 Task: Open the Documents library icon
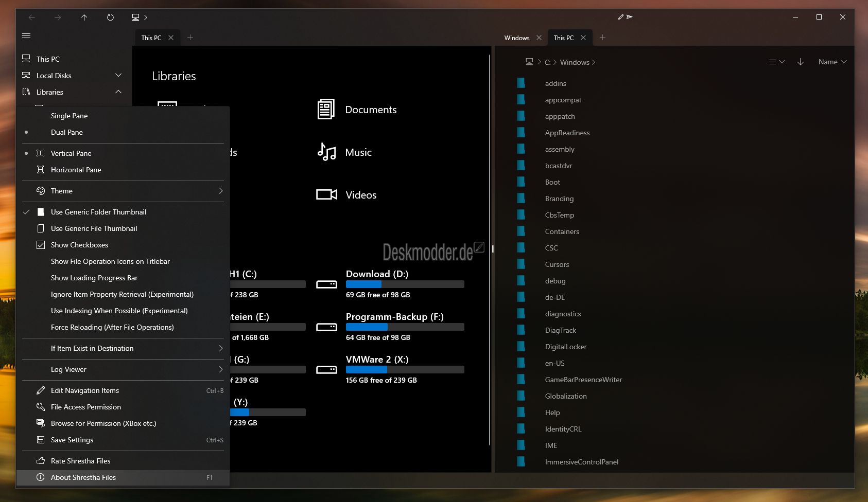326,110
